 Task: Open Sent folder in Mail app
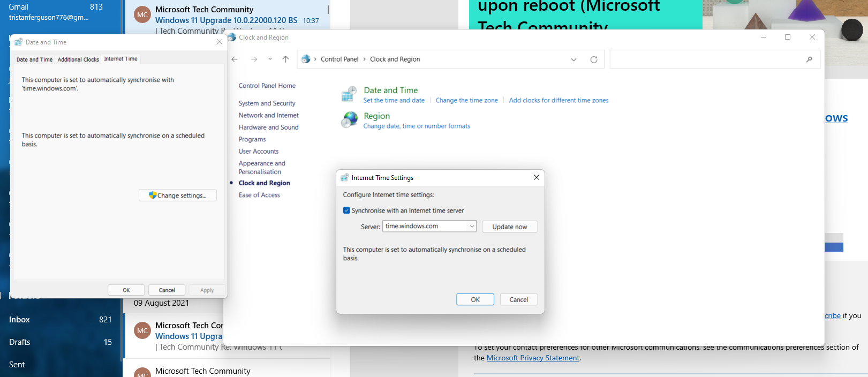tap(61, 365)
